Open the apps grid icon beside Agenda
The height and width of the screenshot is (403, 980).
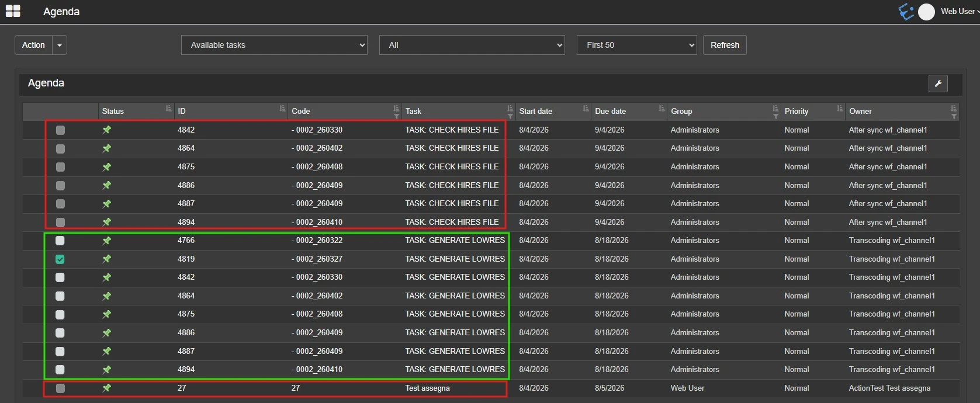tap(13, 11)
